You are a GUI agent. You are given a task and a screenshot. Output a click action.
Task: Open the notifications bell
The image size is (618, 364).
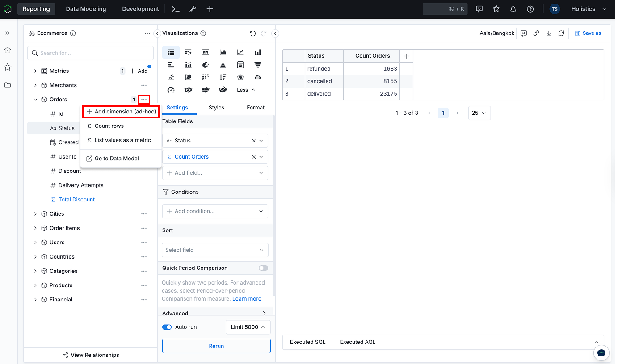click(513, 9)
